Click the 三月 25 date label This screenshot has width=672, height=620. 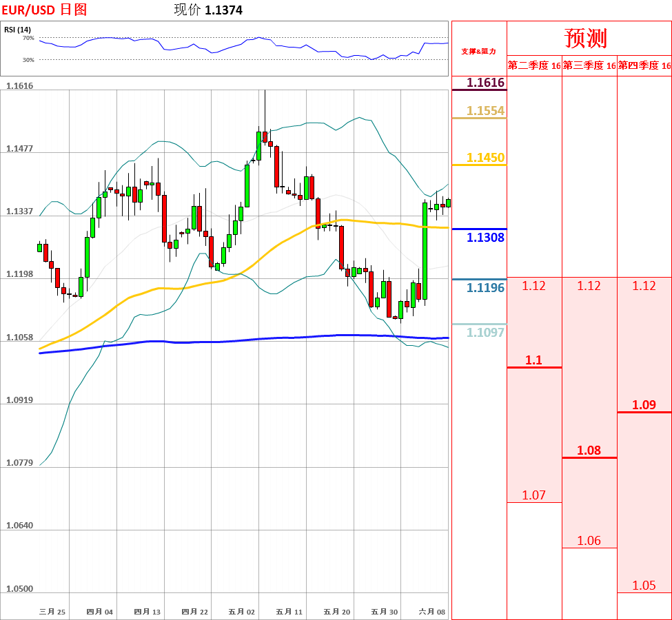(x=52, y=612)
